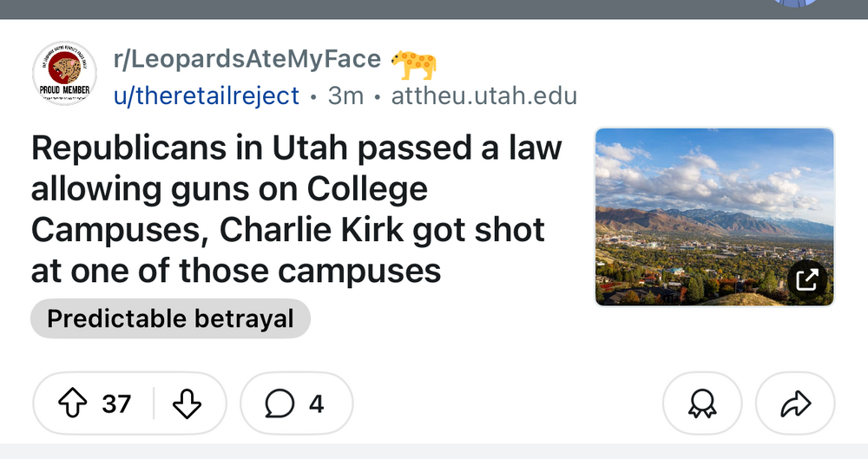Open the post titled Republicans in Utah
Screen dimensions: 868x459
pos(297,210)
